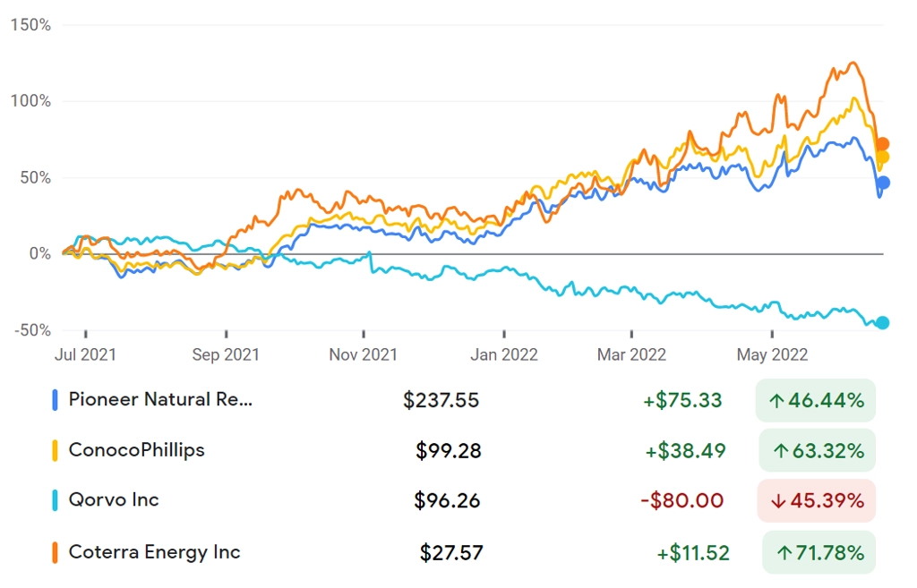Click the 63.32% gain badge
Viewport: 917px width, 588px height.
(x=817, y=451)
